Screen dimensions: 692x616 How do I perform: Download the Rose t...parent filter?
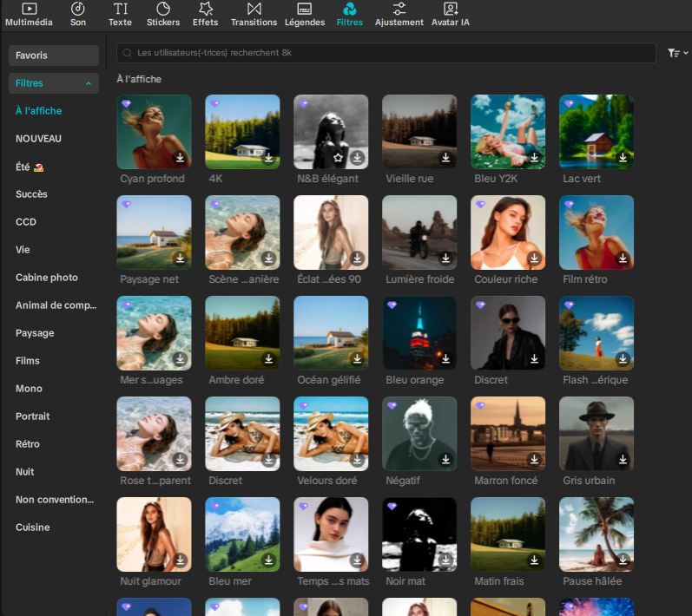(180, 460)
